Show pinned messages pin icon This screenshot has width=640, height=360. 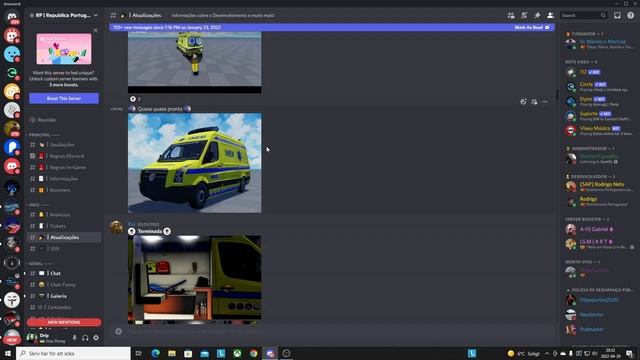[537, 16]
